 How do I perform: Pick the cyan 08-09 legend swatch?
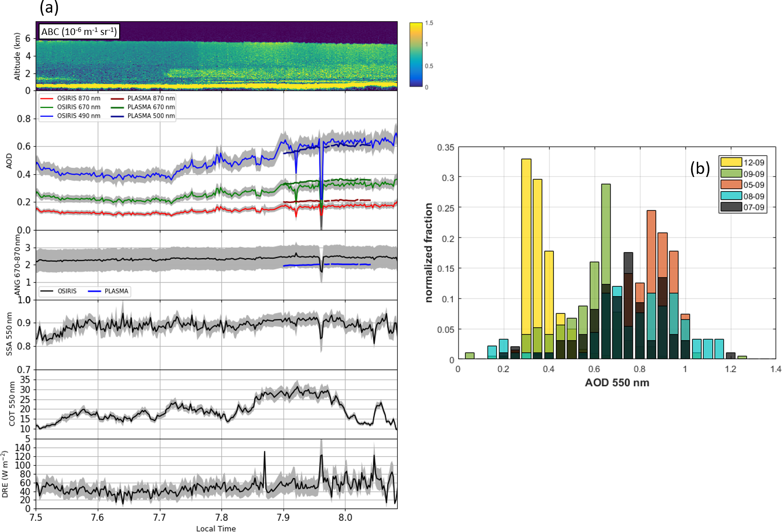[731, 196]
